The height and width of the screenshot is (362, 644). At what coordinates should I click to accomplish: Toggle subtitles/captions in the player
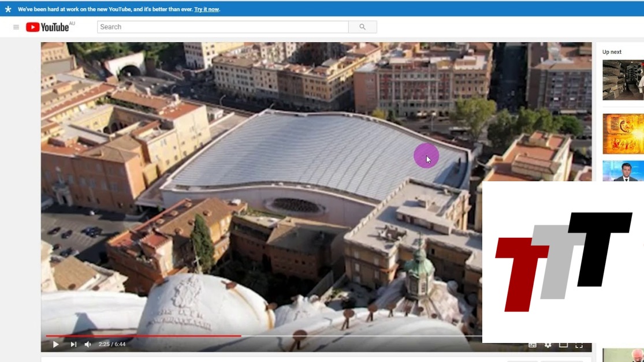point(533,345)
